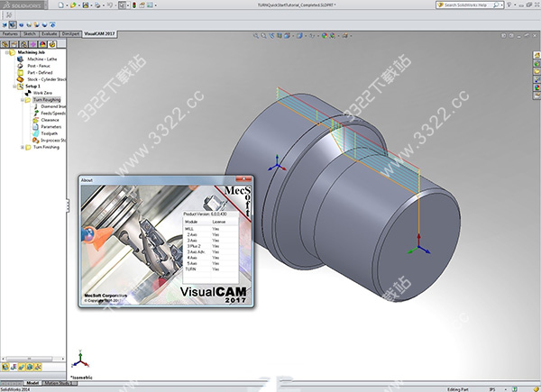Open Design Library in the right task pane
This screenshot has height=392, width=541.
[536, 63]
